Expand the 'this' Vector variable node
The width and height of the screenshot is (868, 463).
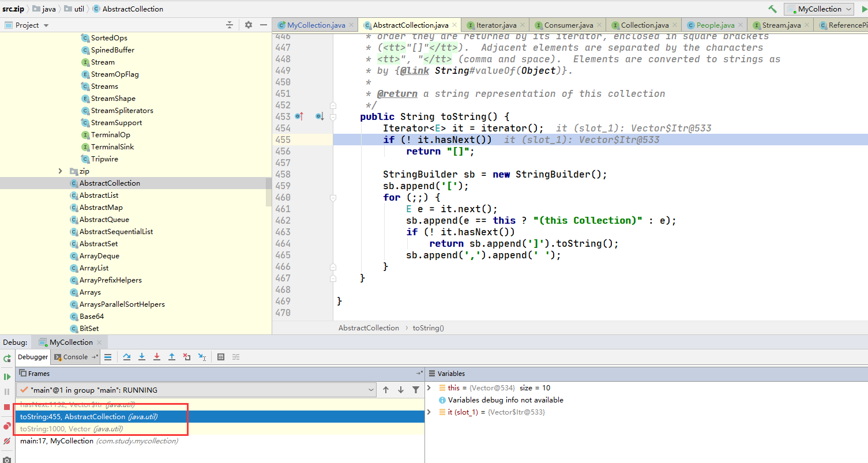429,388
